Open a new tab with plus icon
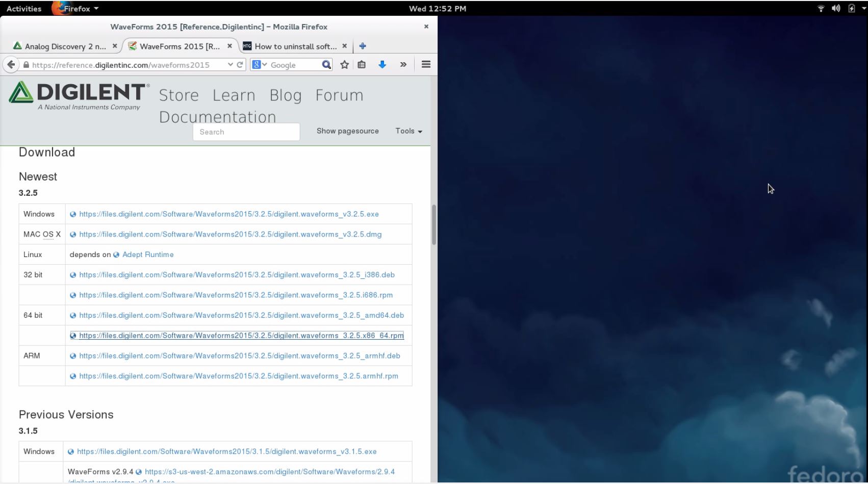The height and width of the screenshot is (484, 868). [x=363, y=46]
